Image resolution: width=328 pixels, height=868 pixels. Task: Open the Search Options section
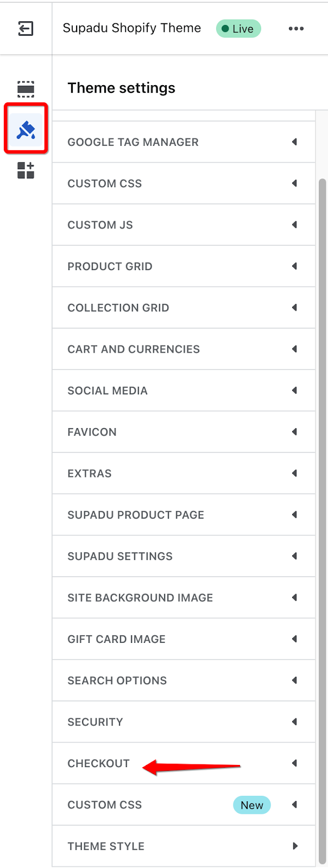tap(184, 680)
